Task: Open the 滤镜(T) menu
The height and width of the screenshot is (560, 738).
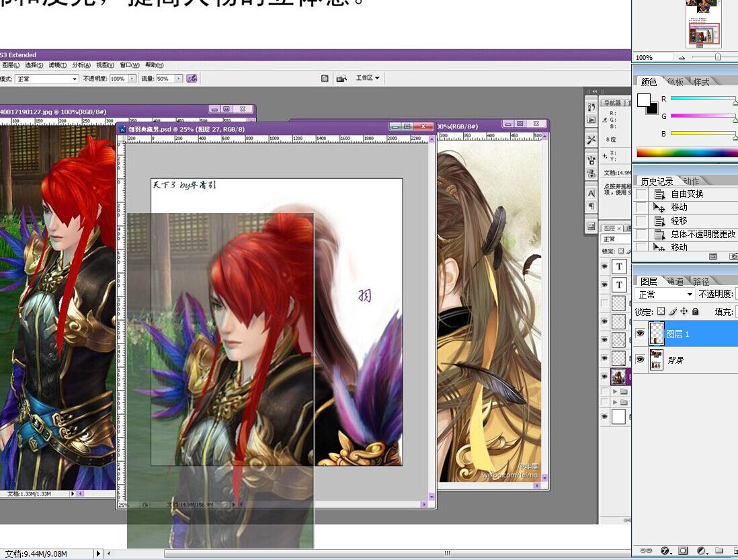Action: 57,65
